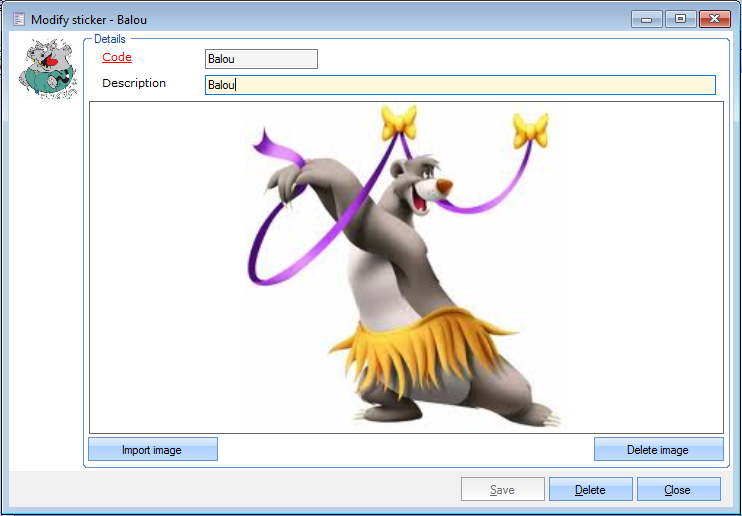
Task: Click the small sticker thumbnail on the left
Action: click(48, 69)
